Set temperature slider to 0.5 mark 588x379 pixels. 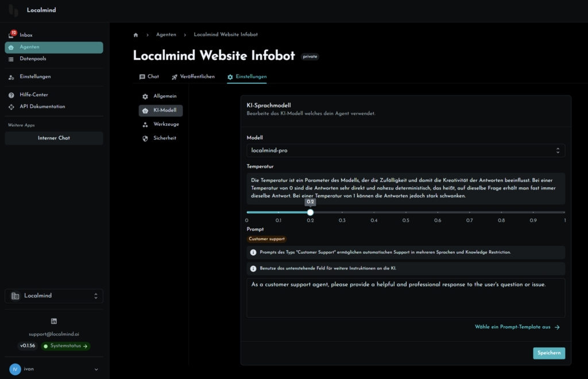click(406, 212)
